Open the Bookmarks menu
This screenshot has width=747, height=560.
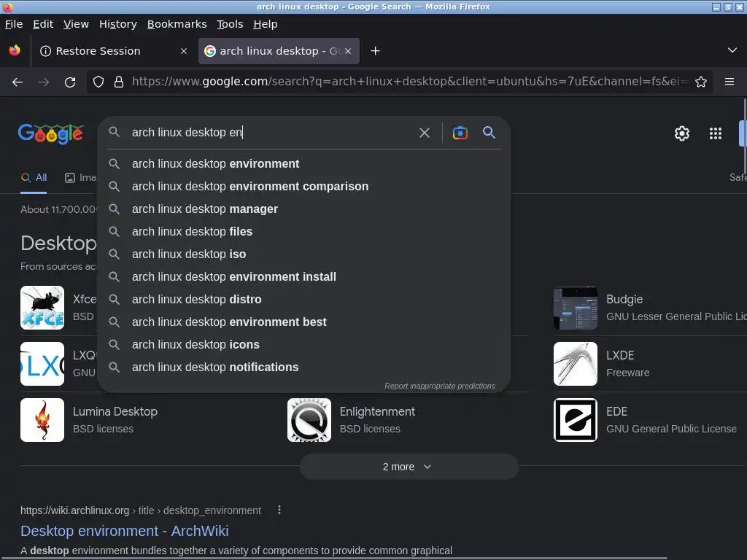point(177,24)
